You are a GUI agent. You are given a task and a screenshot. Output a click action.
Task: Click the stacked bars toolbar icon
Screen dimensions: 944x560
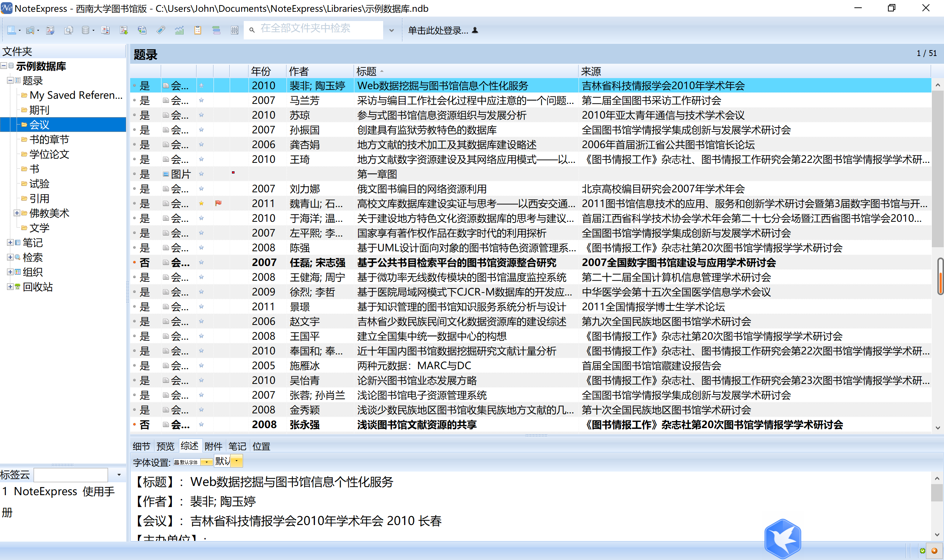pos(216,30)
